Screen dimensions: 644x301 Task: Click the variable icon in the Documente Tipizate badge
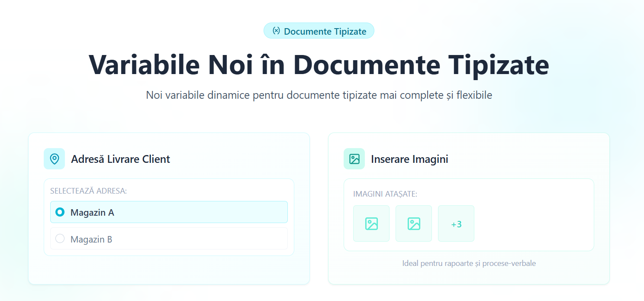(276, 30)
